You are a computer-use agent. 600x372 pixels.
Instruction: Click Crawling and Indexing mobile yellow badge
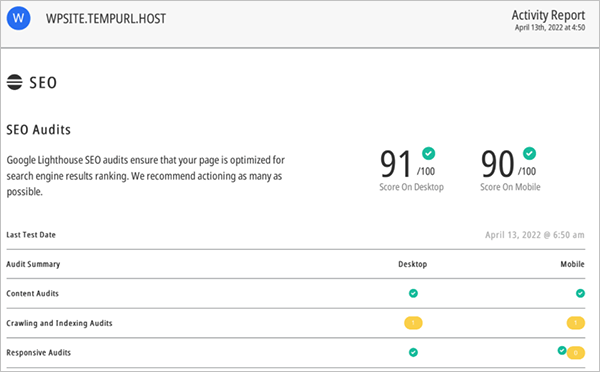tap(576, 323)
